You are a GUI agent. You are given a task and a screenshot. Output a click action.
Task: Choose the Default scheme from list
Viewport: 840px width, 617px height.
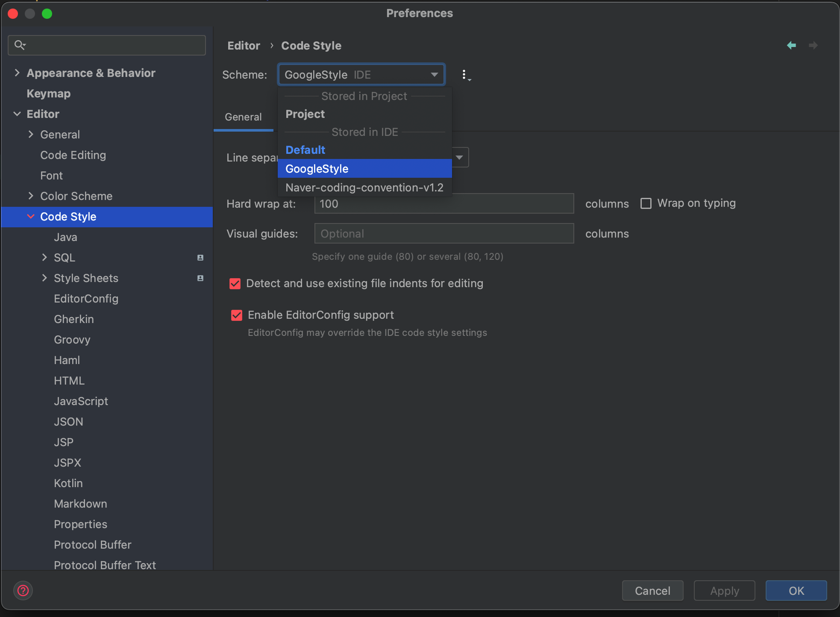(x=305, y=150)
